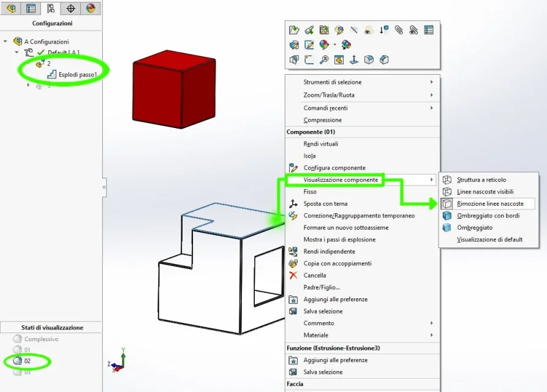Select the Default [ A ] configuration
This screenshot has width=547, height=392.
coord(63,52)
